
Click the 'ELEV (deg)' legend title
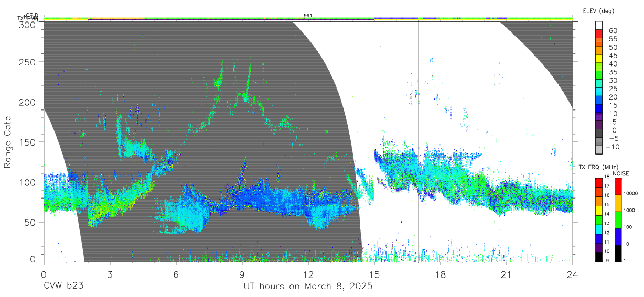pyautogui.click(x=598, y=11)
